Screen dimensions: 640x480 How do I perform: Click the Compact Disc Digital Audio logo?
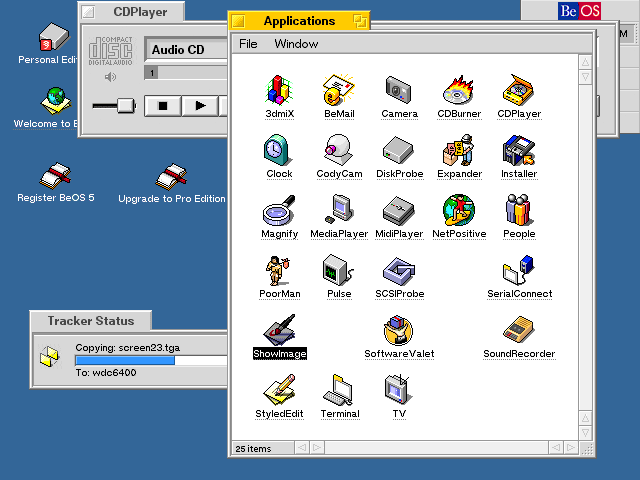pyautogui.click(x=110, y=51)
